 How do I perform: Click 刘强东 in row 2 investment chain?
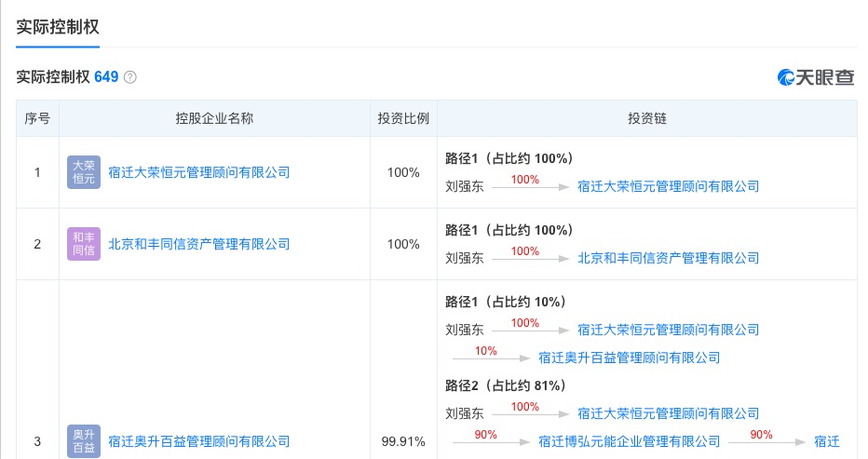point(465,258)
